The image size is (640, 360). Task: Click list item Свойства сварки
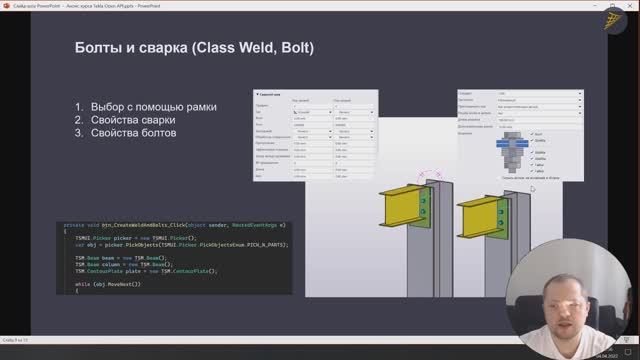(x=133, y=120)
